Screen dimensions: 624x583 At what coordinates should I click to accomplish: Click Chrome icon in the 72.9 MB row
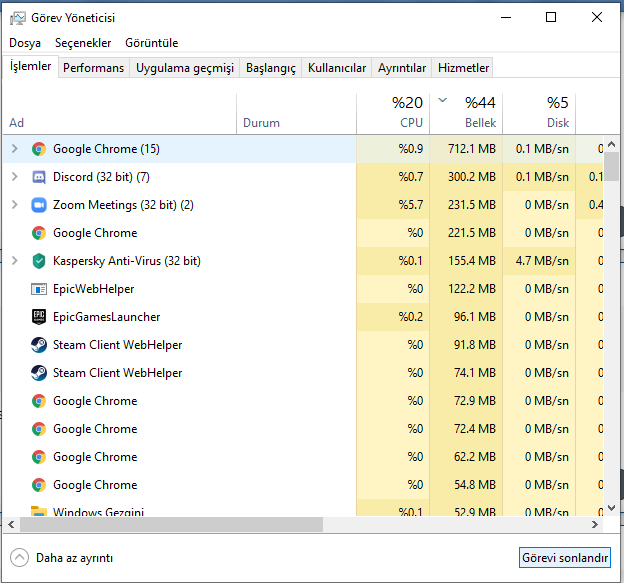[39, 401]
